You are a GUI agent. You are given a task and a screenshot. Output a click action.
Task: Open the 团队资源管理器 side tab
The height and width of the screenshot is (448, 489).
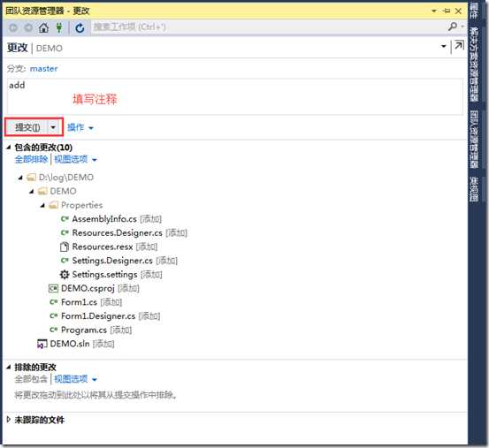point(474,140)
